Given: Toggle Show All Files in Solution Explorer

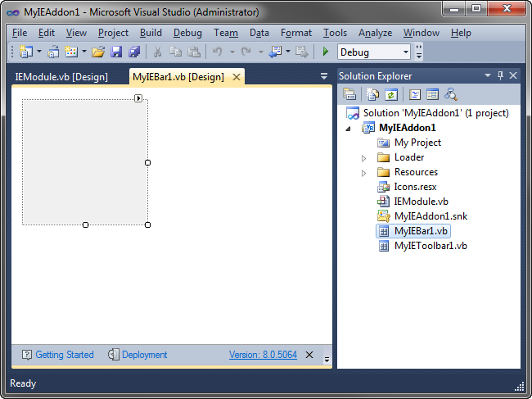Looking at the screenshot, I should pyautogui.click(x=373, y=94).
